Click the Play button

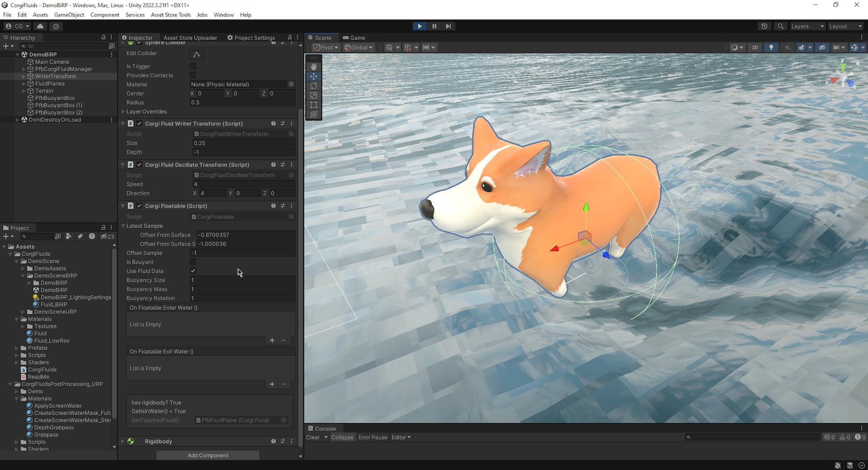pos(420,26)
